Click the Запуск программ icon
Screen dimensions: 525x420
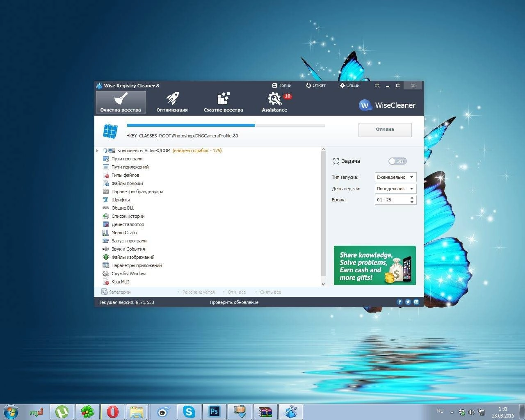tap(106, 241)
